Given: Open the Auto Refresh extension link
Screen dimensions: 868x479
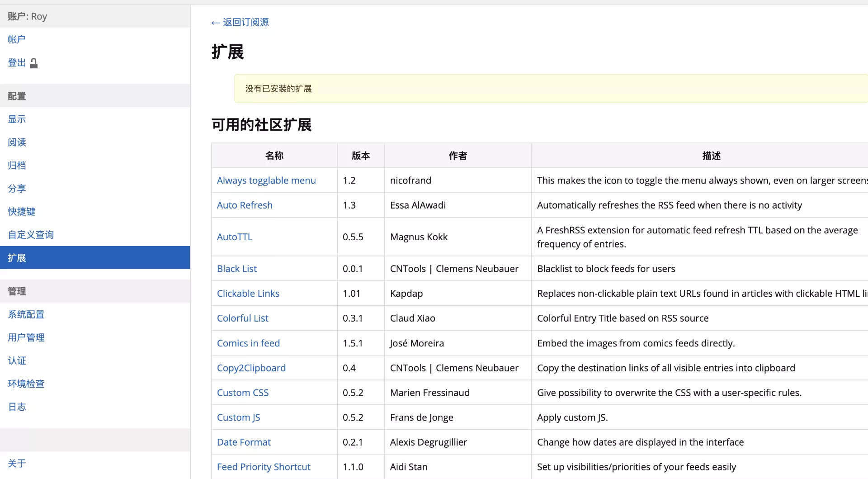Looking at the screenshot, I should [245, 205].
